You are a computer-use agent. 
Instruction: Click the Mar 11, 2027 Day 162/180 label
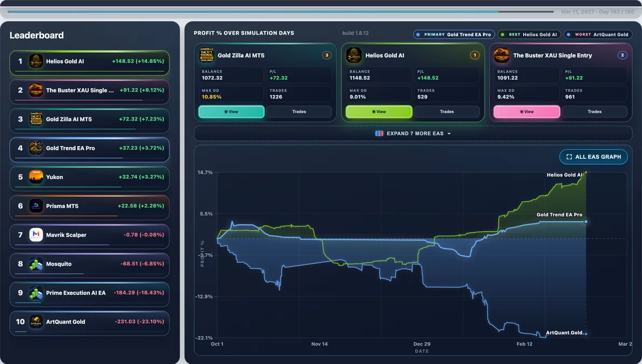[597, 12]
